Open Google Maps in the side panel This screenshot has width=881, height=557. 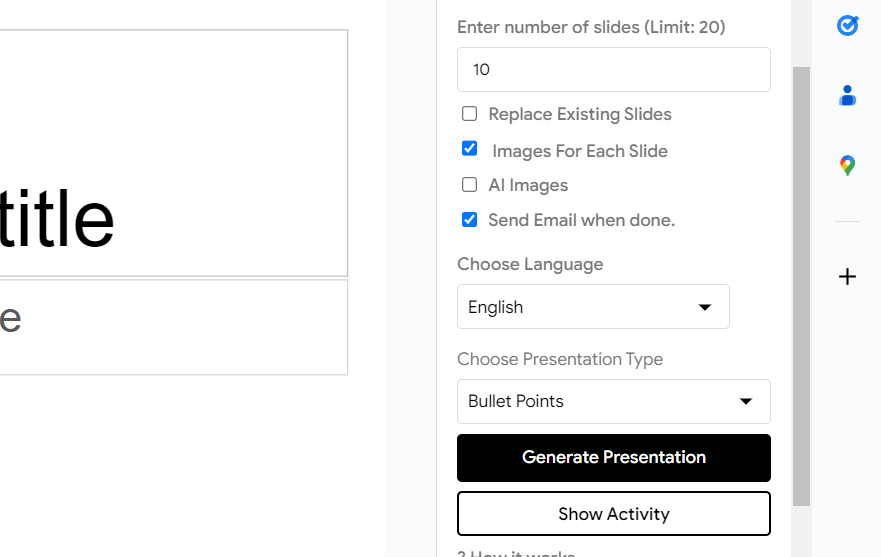click(847, 166)
